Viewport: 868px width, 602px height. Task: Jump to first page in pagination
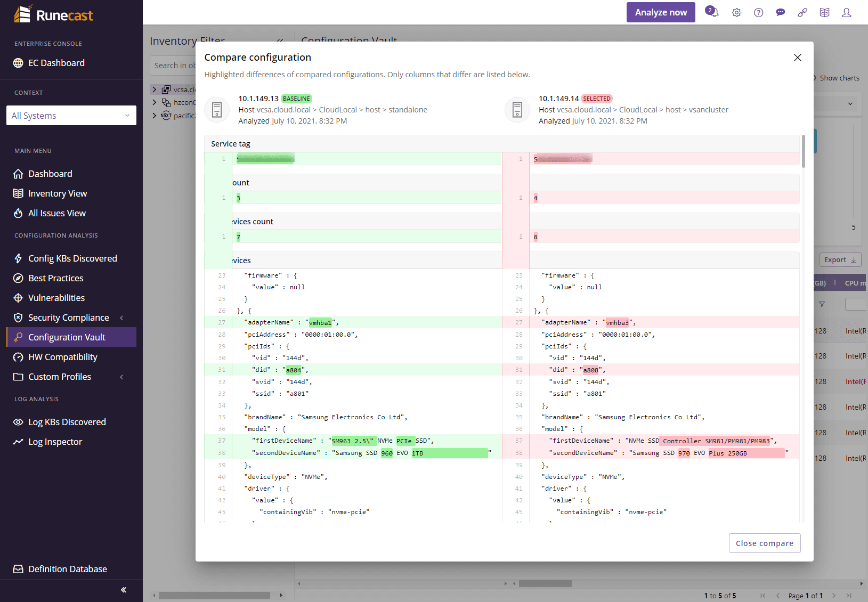(763, 596)
